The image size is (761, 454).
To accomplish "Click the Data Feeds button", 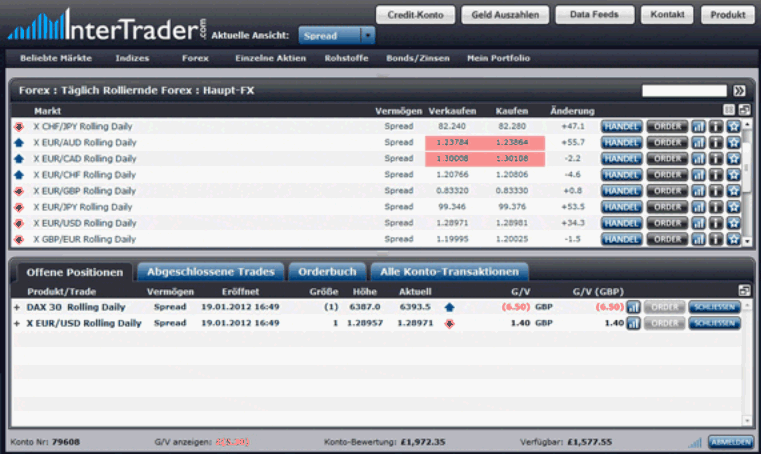I will point(595,15).
